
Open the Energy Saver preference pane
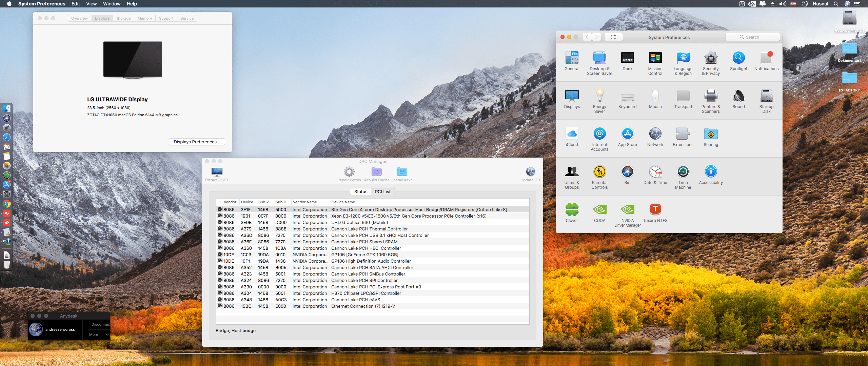(x=599, y=100)
